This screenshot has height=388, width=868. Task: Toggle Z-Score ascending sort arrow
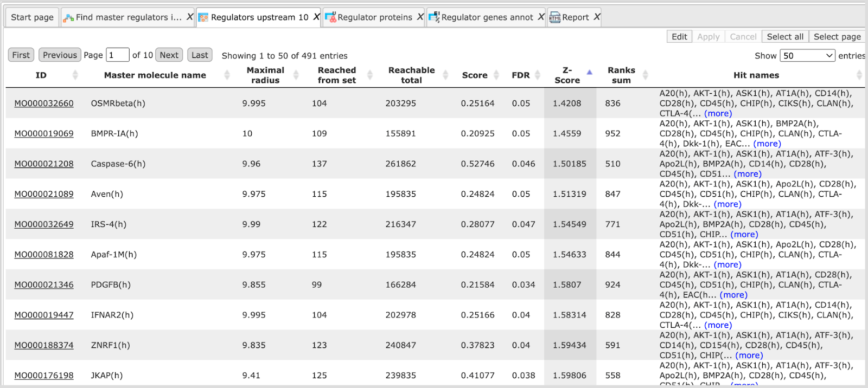tap(590, 72)
